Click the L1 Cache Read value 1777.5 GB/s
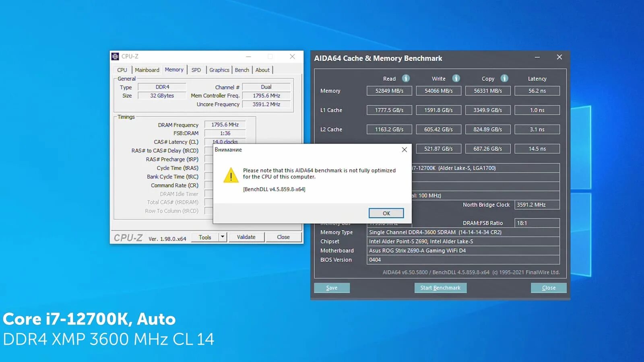 click(x=389, y=110)
